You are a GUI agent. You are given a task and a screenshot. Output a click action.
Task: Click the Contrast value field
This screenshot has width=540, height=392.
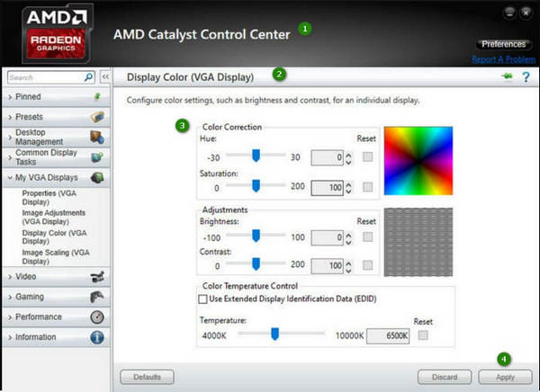point(328,266)
